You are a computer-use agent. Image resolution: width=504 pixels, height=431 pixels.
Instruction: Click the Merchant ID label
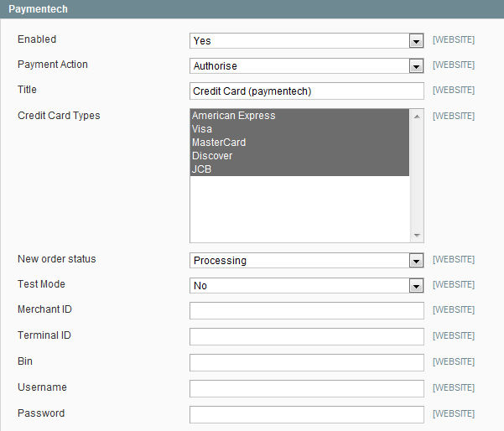coord(44,309)
